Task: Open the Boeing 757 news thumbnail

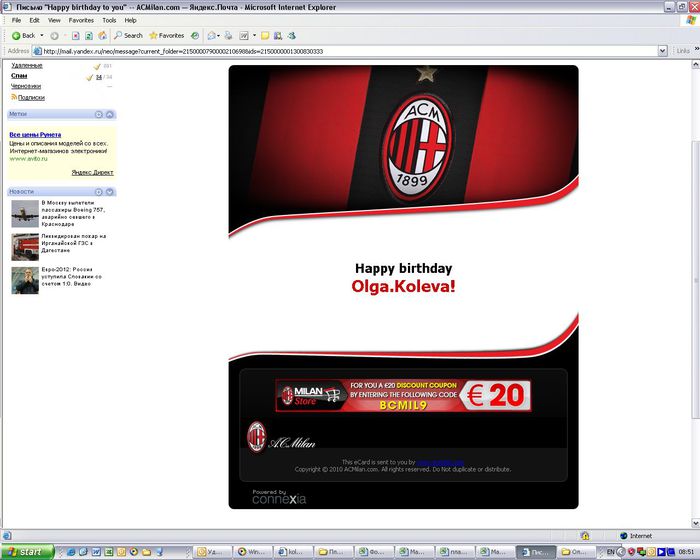Action: (25, 214)
